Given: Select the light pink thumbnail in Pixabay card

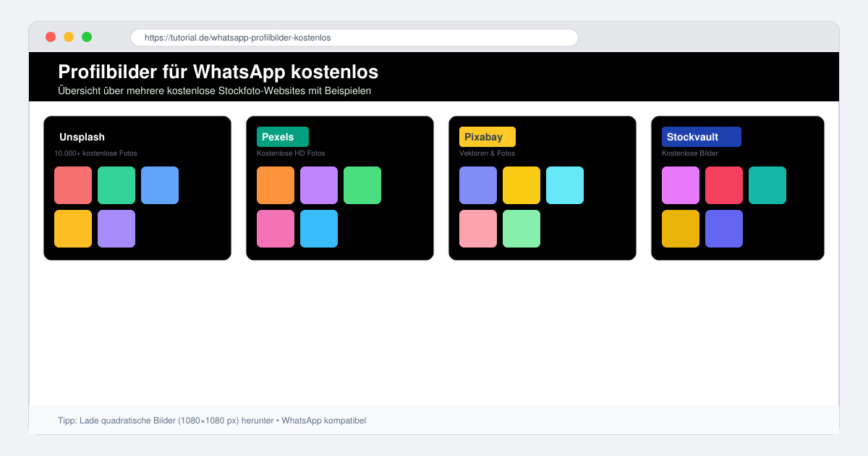Looking at the screenshot, I should (x=478, y=229).
